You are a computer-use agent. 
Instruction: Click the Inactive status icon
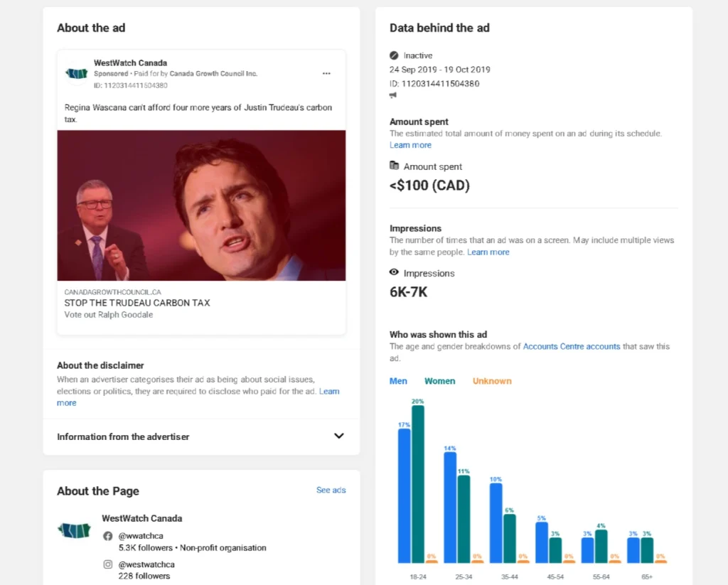(395, 55)
